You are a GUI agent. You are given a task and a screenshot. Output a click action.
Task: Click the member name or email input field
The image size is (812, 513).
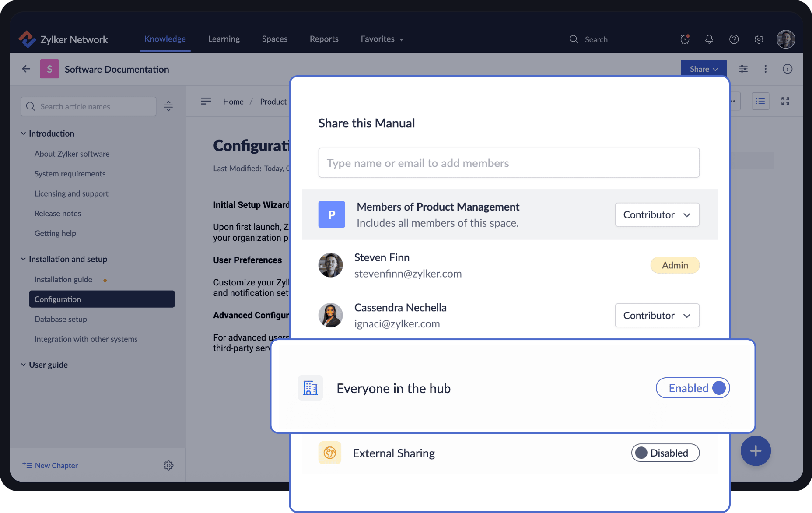point(508,162)
